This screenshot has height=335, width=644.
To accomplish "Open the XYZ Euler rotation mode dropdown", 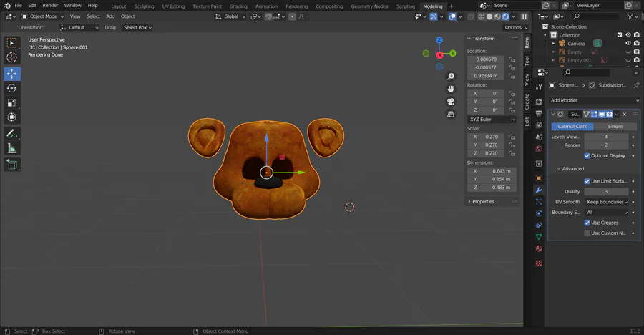I will pyautogui.click(x=492, y=120).
